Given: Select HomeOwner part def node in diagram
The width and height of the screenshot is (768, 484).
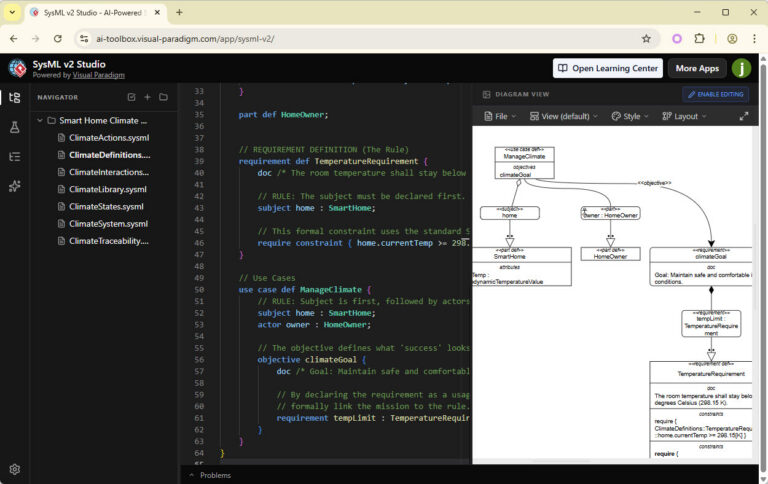Looking at the screenshot, I should 610,254.
